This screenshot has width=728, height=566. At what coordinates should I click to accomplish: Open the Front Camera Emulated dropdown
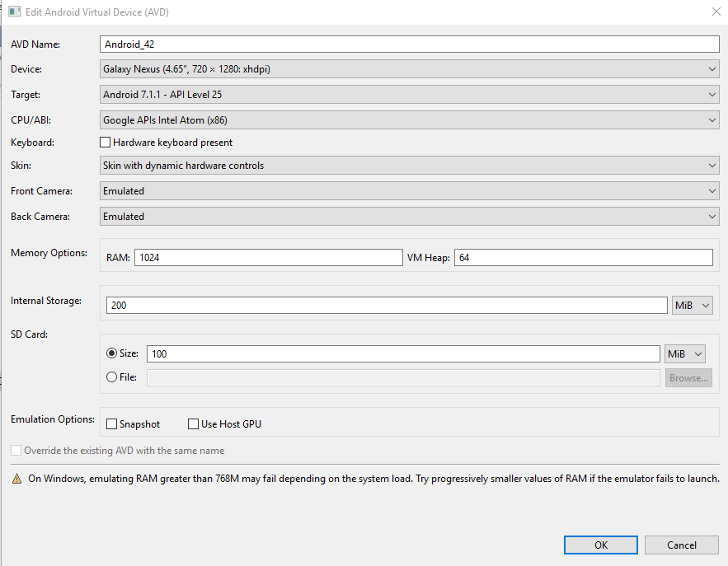click(410, 191)
